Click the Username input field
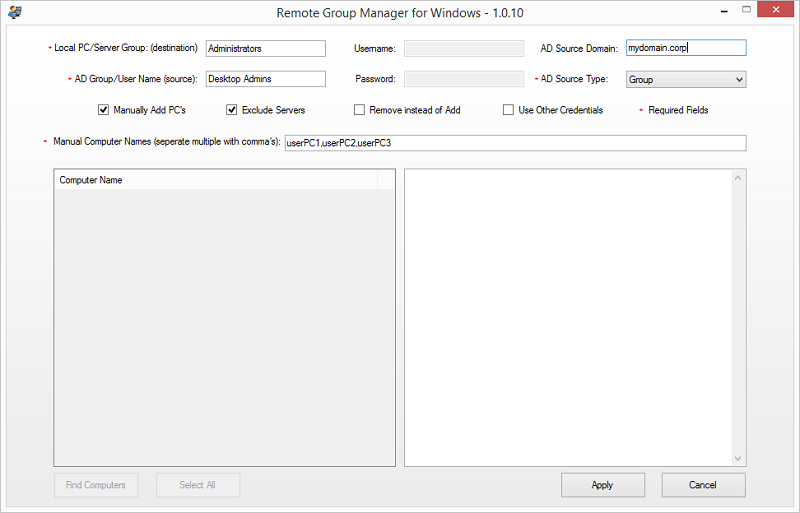 pos(464,48)
